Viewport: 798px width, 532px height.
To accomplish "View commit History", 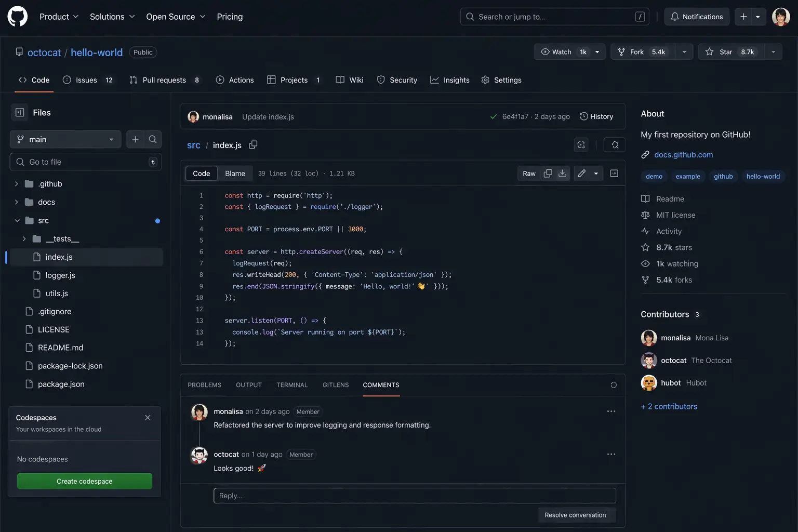I will 596,116.
